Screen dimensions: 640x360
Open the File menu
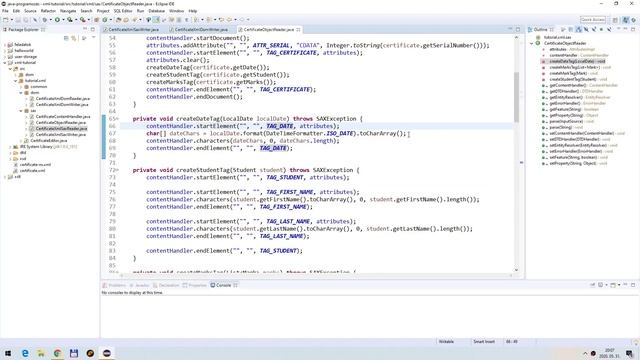tap(5, 11)
